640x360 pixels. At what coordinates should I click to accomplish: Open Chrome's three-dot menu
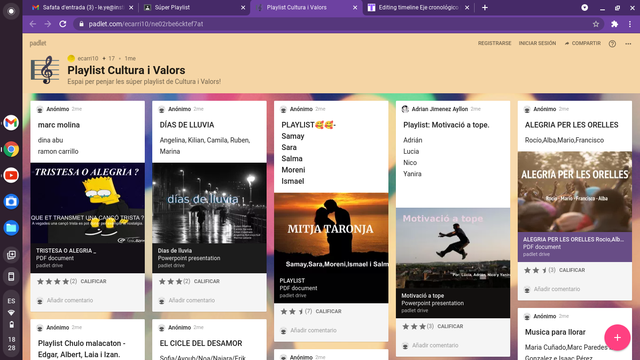[x=630, y=24]
